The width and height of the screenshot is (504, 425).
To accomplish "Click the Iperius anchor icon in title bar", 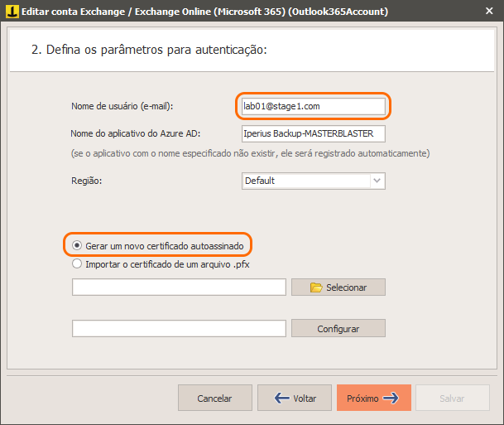I will tap(12, 12).
